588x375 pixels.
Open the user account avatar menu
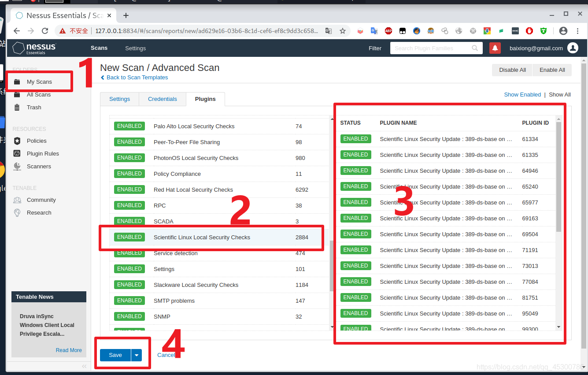573,48
